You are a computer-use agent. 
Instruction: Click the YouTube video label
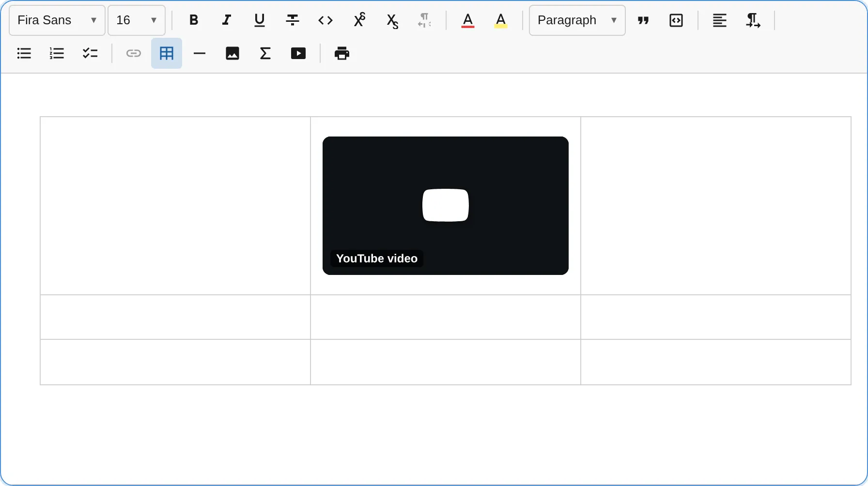pos(377,258)
